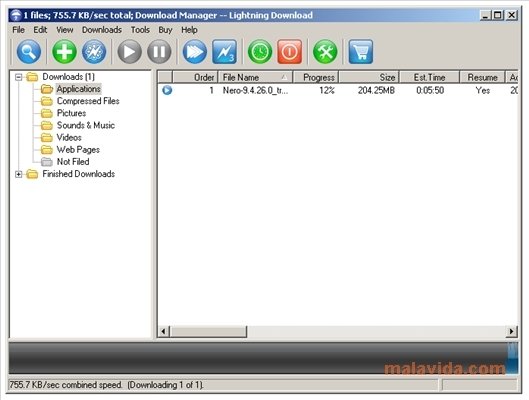Click the red power shutdown icon
The image size is (529, 400).
[289, 52]
